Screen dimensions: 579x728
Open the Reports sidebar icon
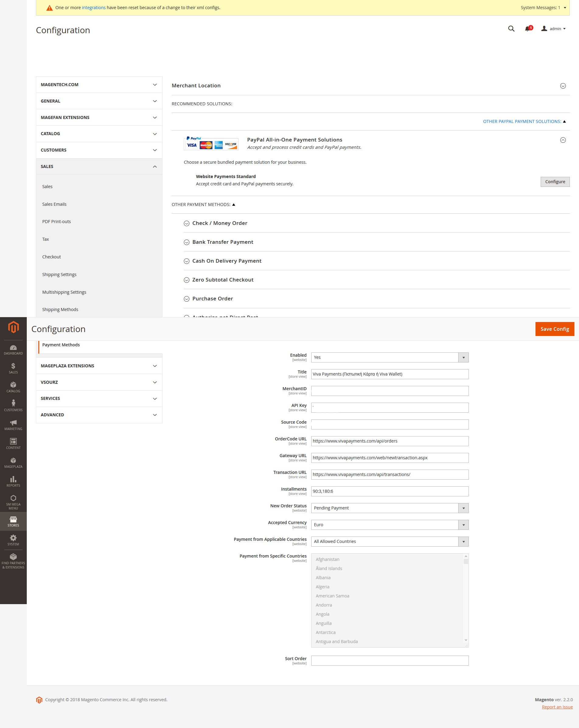(13, 481)
